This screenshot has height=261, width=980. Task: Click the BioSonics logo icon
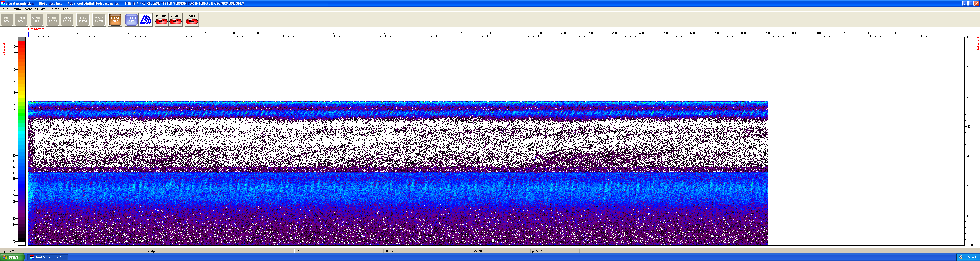[x=146, y=19]
